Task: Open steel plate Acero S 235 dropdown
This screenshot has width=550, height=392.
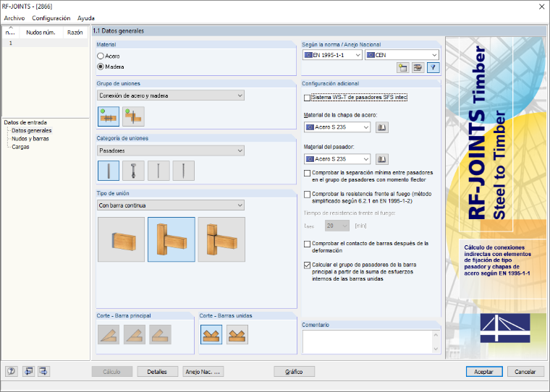Action: (x=337, y=127)
